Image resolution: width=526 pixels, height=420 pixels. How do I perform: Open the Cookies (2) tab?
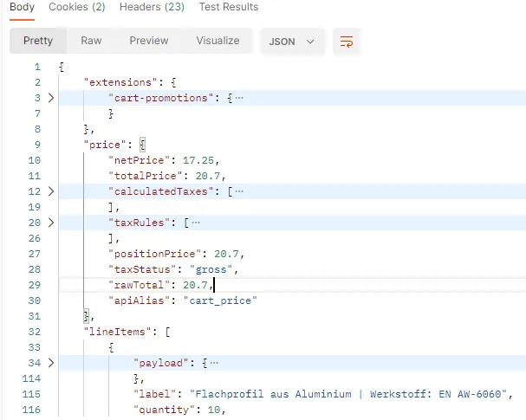(x=76, y=7)
